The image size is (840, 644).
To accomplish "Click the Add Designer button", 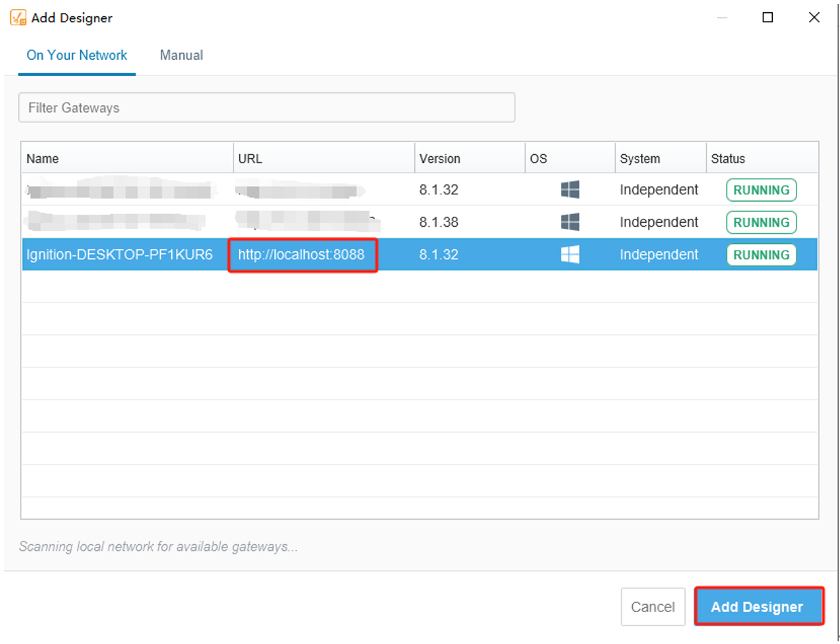I will pos(759,607).
